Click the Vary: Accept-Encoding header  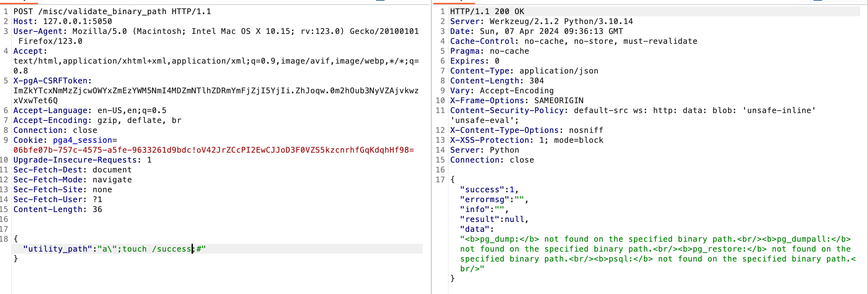point(502,91)
